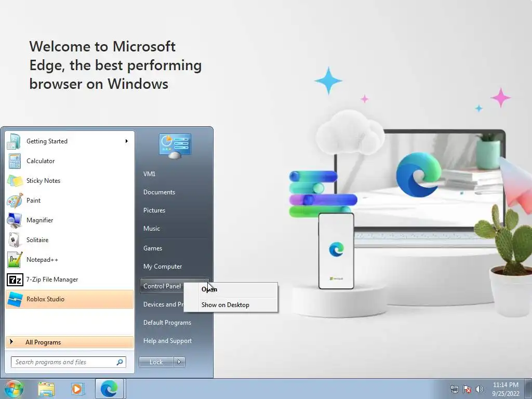Click the volume speaker tray icon
Image resolution: width=532 pixels, height=399 pixels.
point(480,389)
